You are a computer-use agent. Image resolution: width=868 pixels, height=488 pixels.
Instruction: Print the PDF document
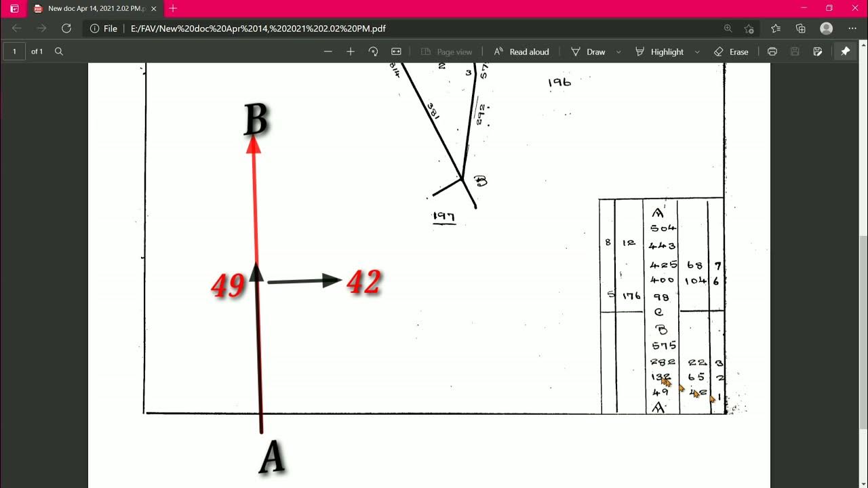click(772, 52)
